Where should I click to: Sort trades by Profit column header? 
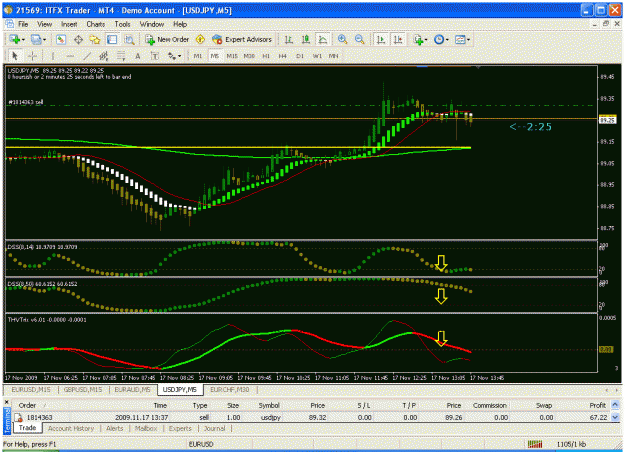coord(597,405)
